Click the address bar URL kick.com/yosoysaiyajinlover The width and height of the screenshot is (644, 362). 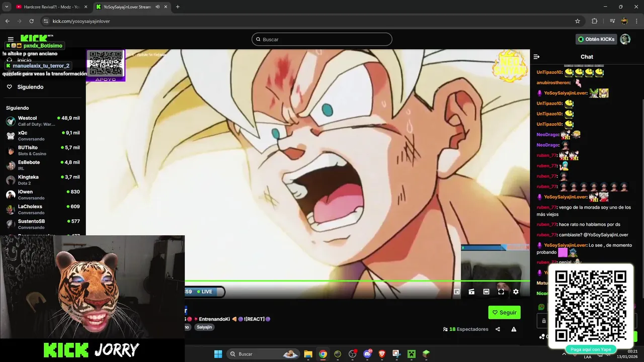81,21
